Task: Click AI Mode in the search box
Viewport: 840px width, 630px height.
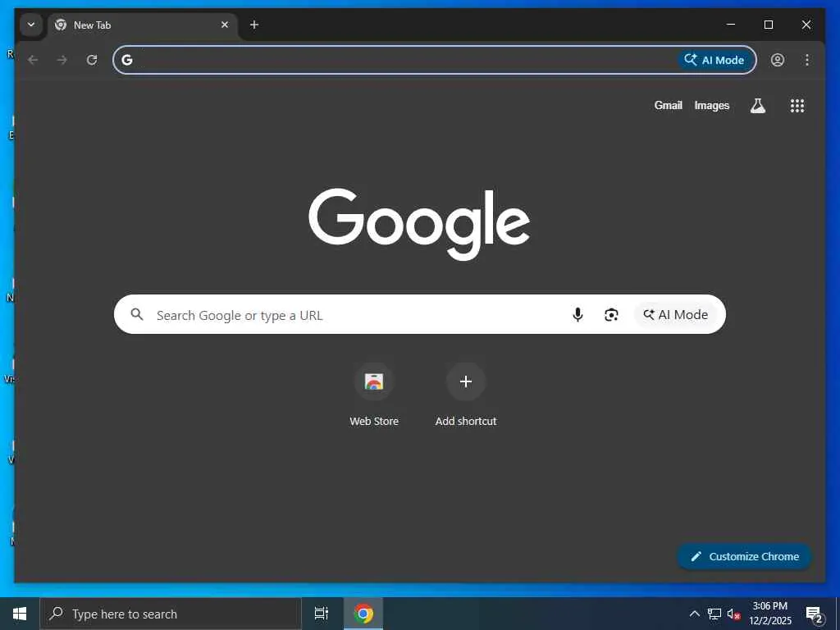Action: coord(676,314)
